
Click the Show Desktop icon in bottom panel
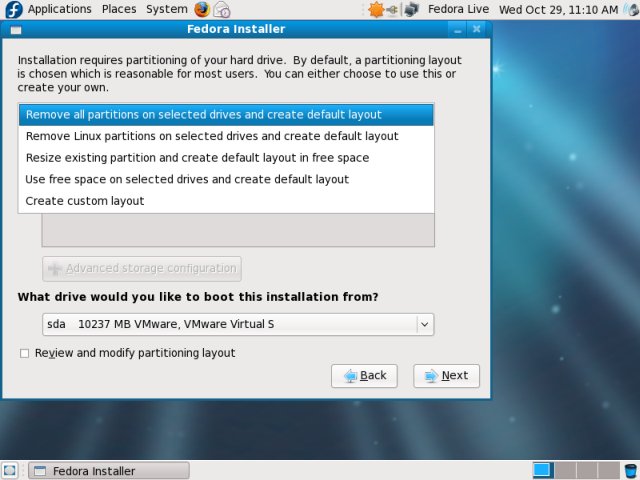(x=10, y=471)
